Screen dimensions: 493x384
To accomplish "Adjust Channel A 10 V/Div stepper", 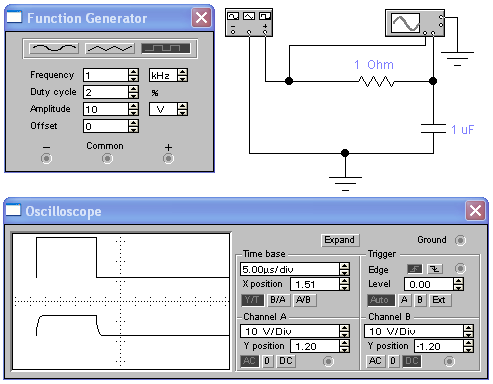I will tap(344, 331).
